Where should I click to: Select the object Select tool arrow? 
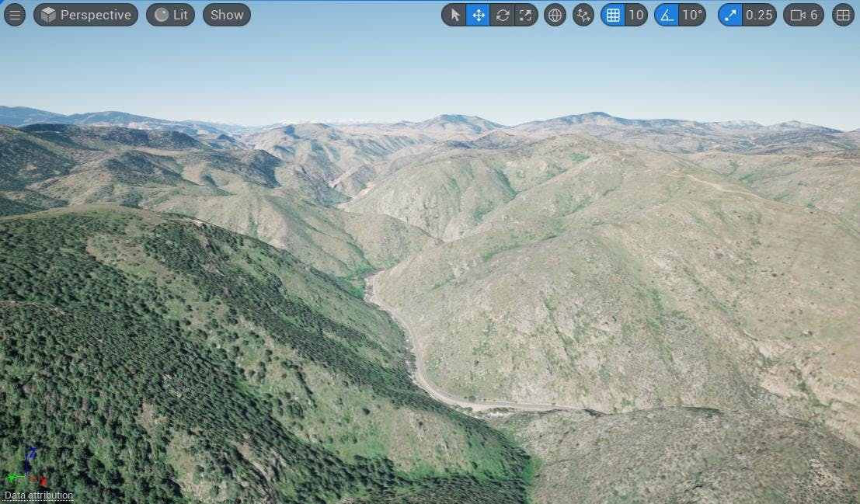pyautogui.click(x=454, y=15)
